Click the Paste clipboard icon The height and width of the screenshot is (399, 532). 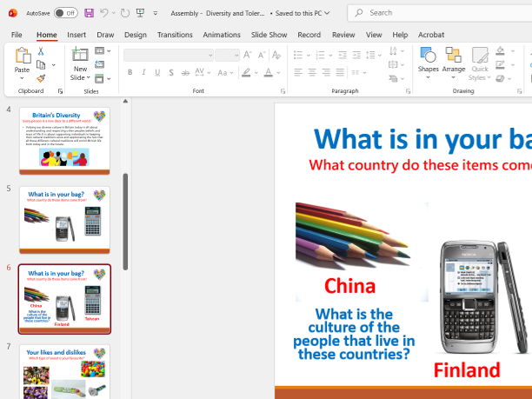tap(23, 56)
